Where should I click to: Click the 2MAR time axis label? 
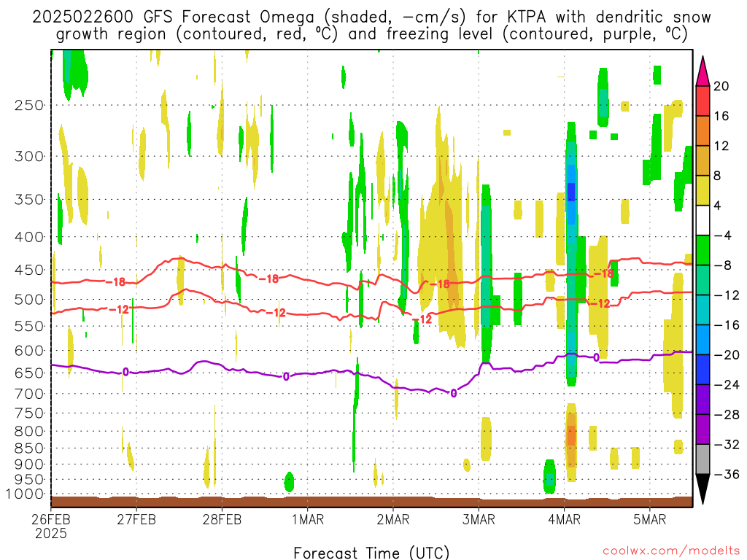393,519
